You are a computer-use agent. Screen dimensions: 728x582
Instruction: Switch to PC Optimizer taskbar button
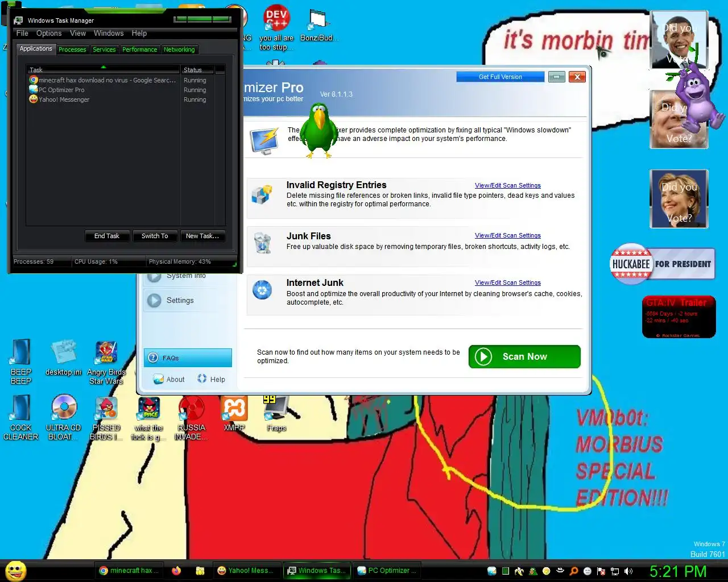tap(387, 571)
